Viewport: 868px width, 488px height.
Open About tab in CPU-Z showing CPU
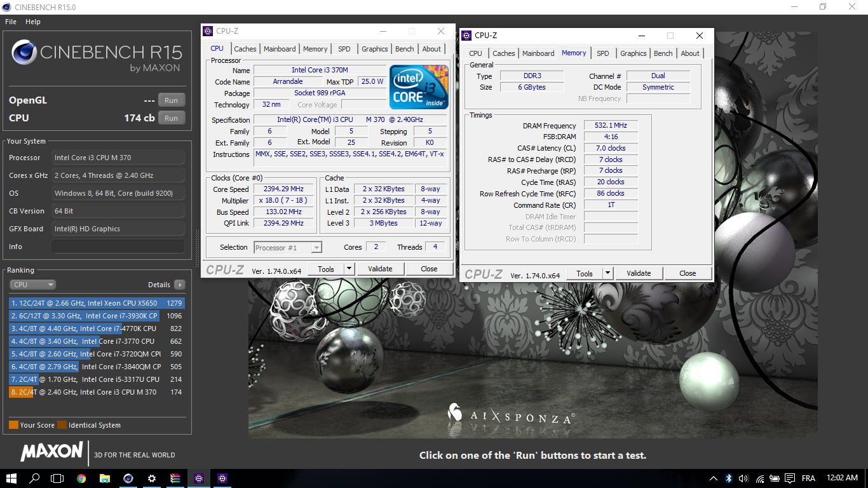tap(431, 49)
